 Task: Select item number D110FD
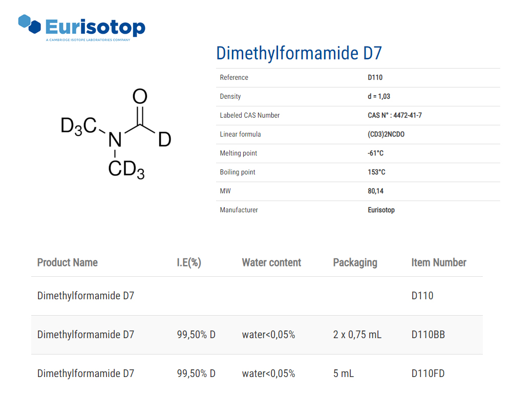coord(428,374)
